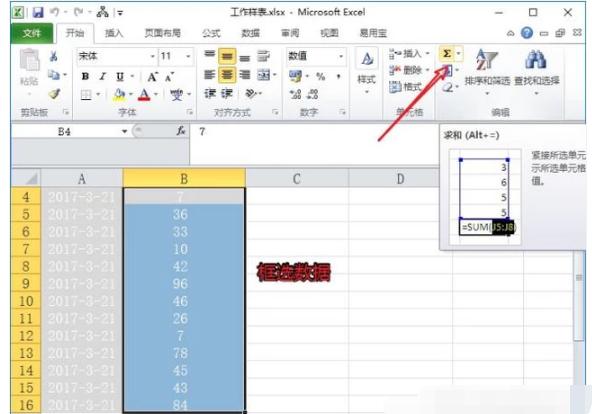592x414 pixels.
Task: Cut selection with the scissors icon
Action: point(54,56)
